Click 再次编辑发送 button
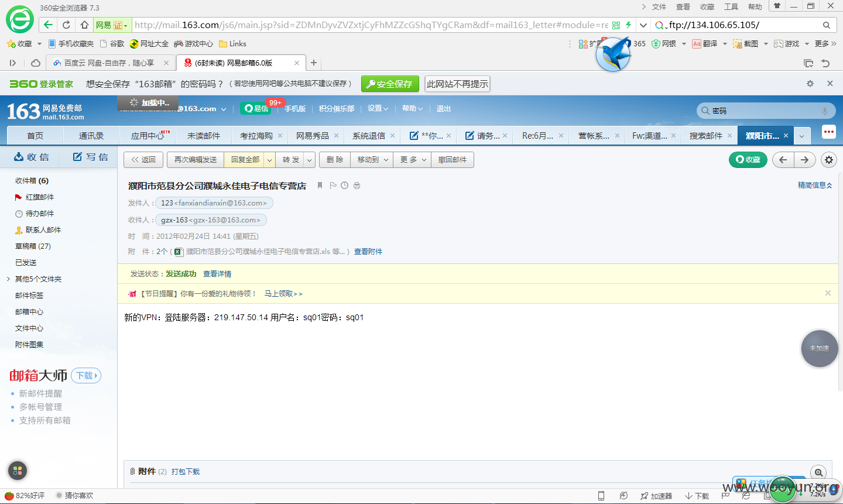This screenshot has height=504, width=843. [196, 160]
